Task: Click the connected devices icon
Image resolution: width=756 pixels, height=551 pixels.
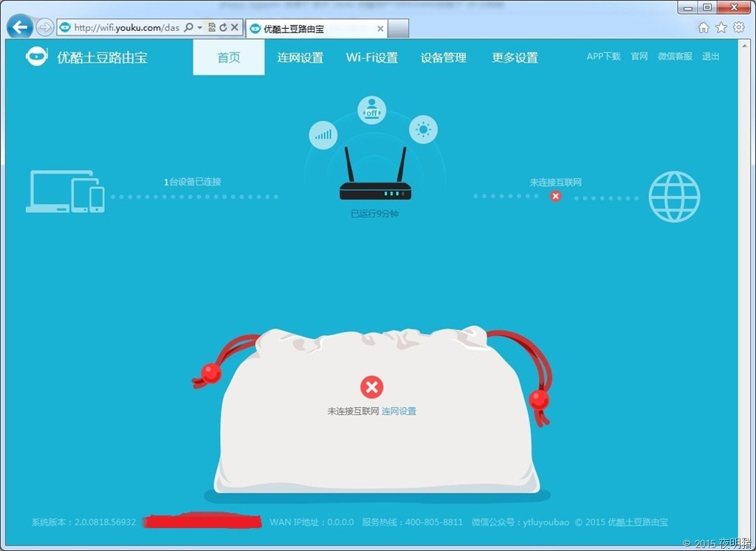Action: tap(65, 192)
